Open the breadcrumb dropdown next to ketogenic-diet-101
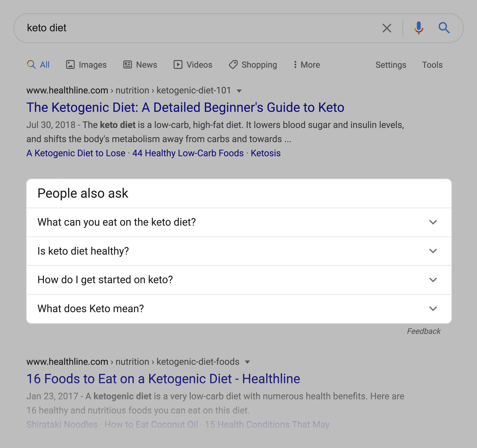Image resolution: width=477 pixels, height=448 pixels. 239,91
